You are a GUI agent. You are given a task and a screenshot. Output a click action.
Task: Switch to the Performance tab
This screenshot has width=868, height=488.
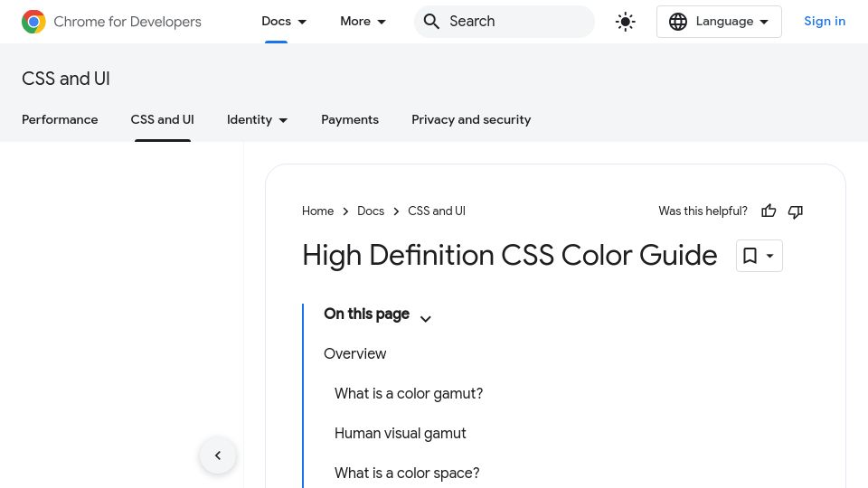(60, 119)
